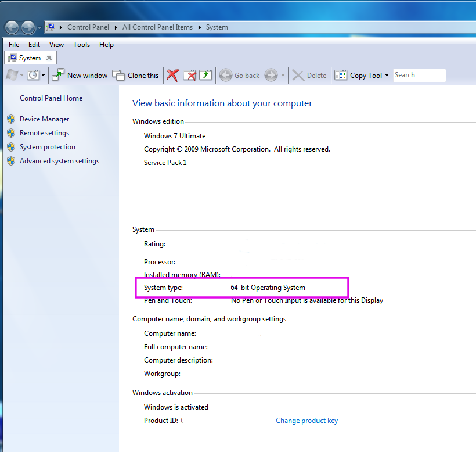Screen dimensions: 476x452
Task: Open the recent pages dropdown beside navigation arrows
Action: click(39, 28)
